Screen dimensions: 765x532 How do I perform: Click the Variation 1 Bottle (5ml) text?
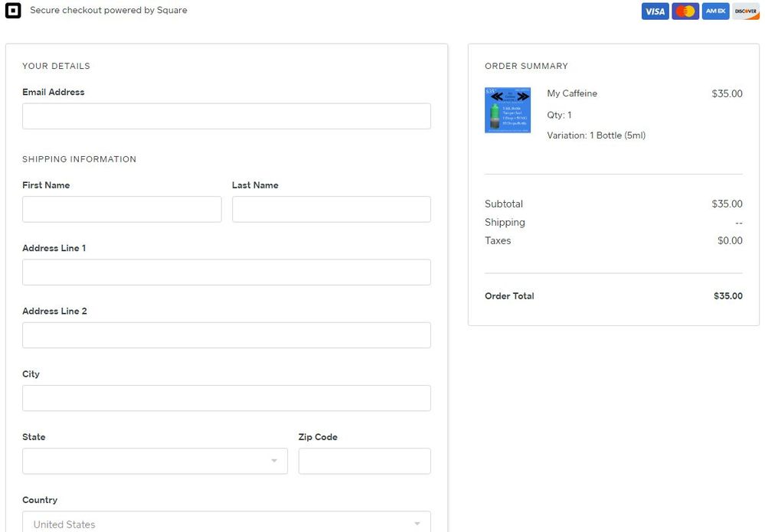click(596, 135)
